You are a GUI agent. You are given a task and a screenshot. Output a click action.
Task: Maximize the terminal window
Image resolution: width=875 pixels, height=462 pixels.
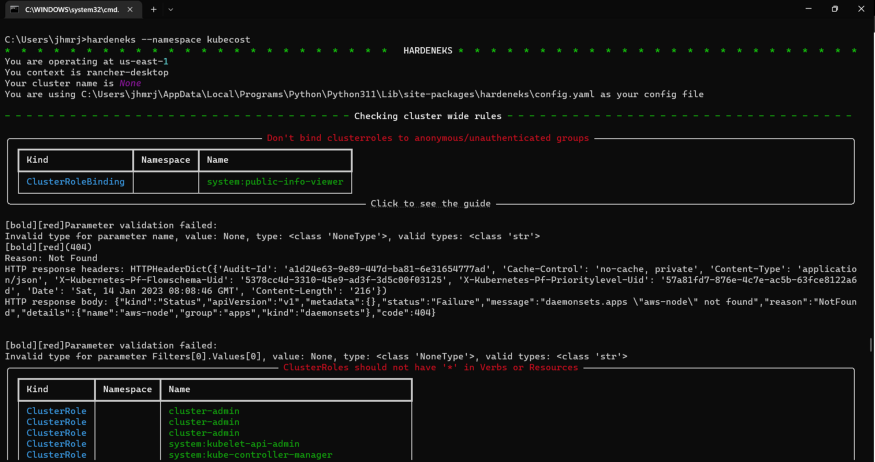coord(834,9)
